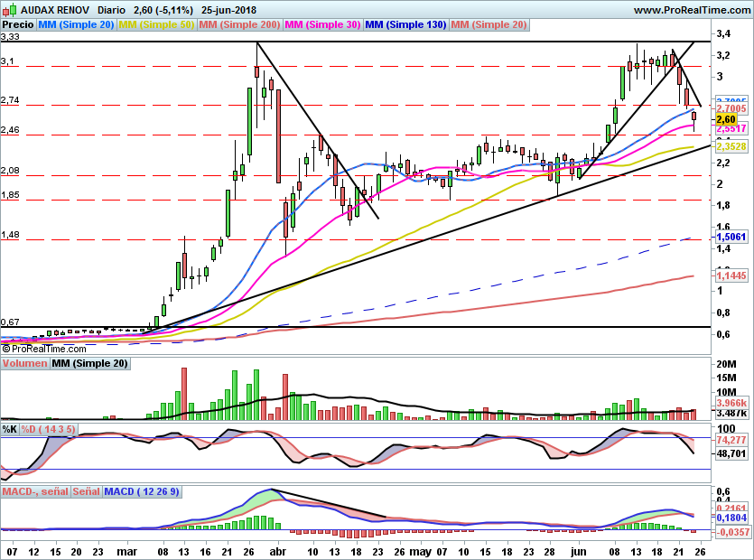The image size is (754, 560).
Task: Click the red 1,1445 value tag
Action: pos(731,275)
